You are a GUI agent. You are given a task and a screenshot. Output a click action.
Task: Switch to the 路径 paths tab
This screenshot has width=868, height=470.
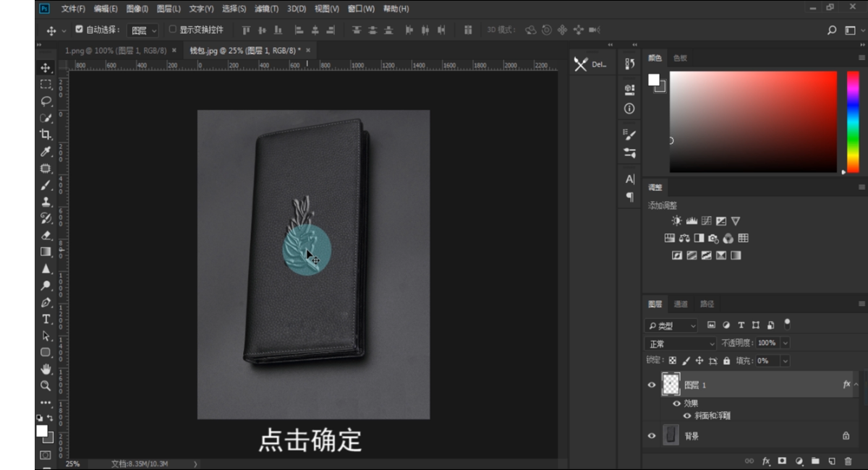(x=707, y=304)
